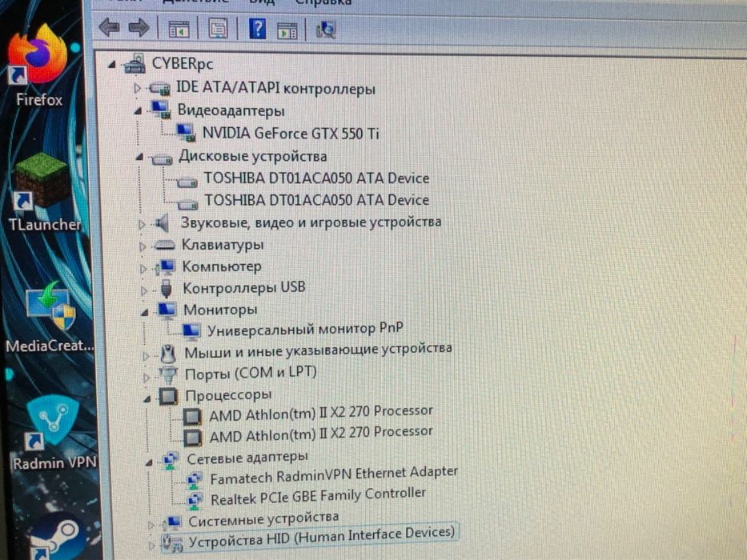Screen dimensions: 747x560
Task: Select the Мониторы category icon
Action: coord(167,310)
